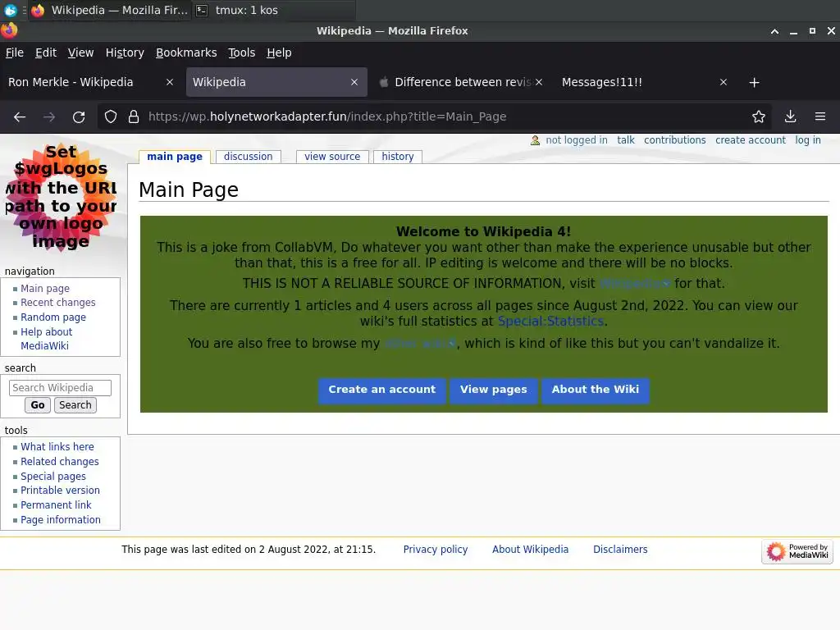Screen dimensions: 840x630
Task: Open the File menu
Action: coord(15,52)
